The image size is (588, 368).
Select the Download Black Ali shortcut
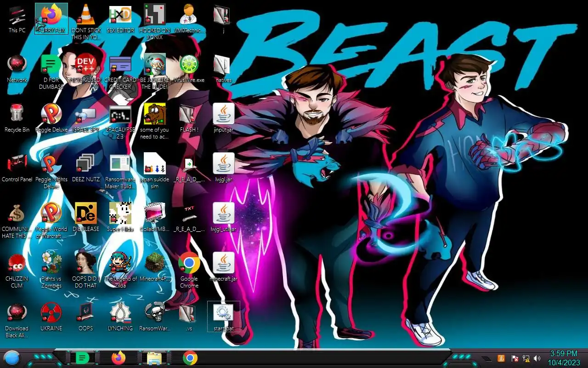[17, 320]
